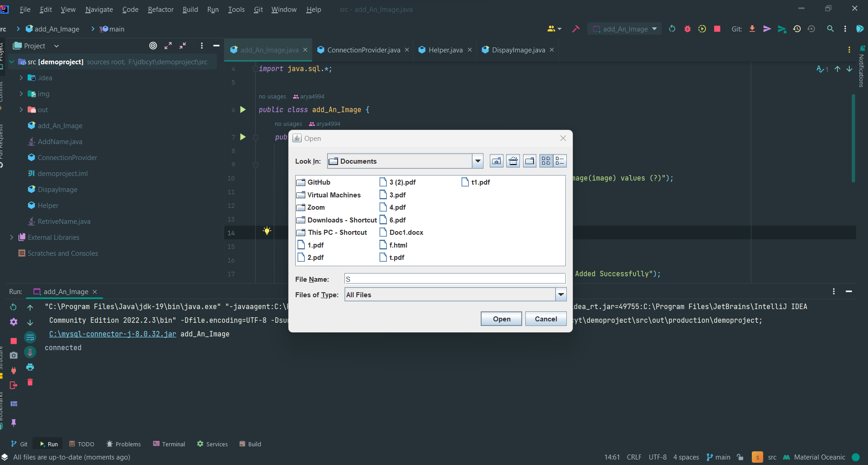The height and width of the screenshot is (465, 868).
Task: Expand External Libraries node
Action: coord(12,238)
